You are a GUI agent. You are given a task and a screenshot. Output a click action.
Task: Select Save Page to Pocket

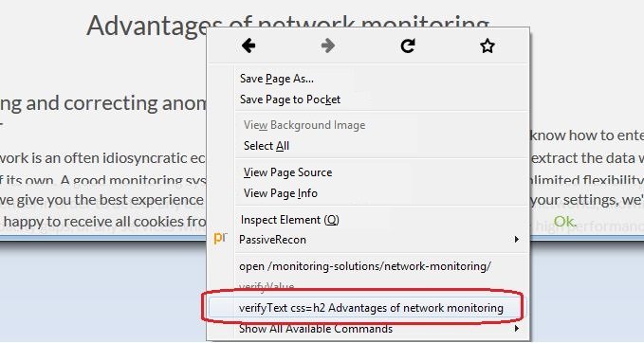point(290,99)
